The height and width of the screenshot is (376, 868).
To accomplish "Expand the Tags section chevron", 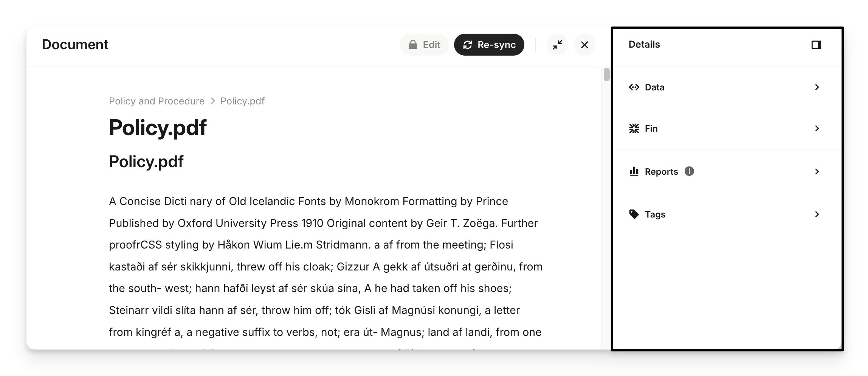I will (817, 214).
